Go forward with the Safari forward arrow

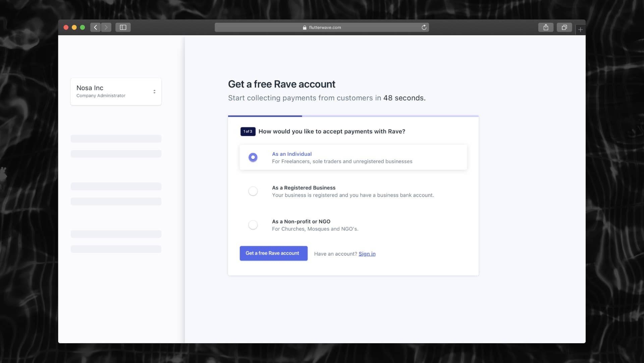tap(106, 28)
